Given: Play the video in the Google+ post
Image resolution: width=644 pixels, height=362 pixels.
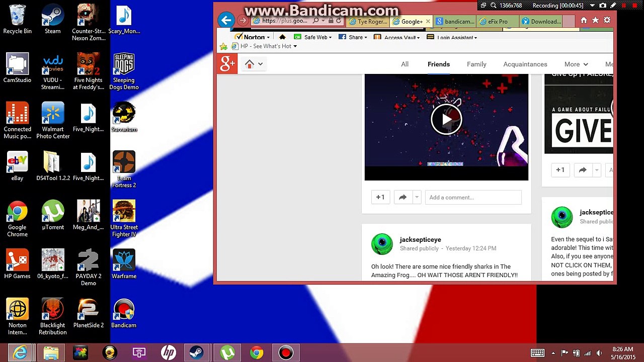Looking at the screenshot, I should (446, 119).
